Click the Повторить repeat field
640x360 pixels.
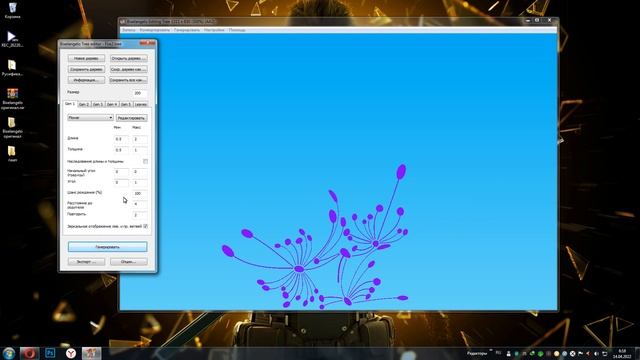click(140, 215)
